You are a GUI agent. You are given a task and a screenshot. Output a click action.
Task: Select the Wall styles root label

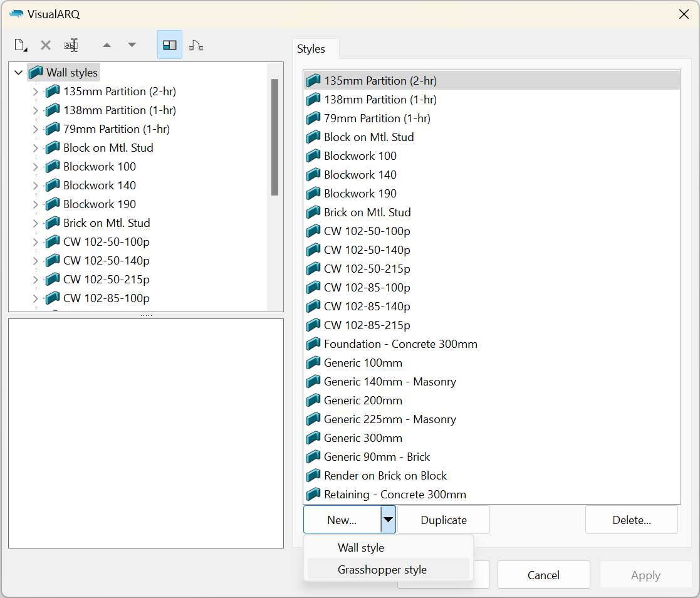coord(72,72)
